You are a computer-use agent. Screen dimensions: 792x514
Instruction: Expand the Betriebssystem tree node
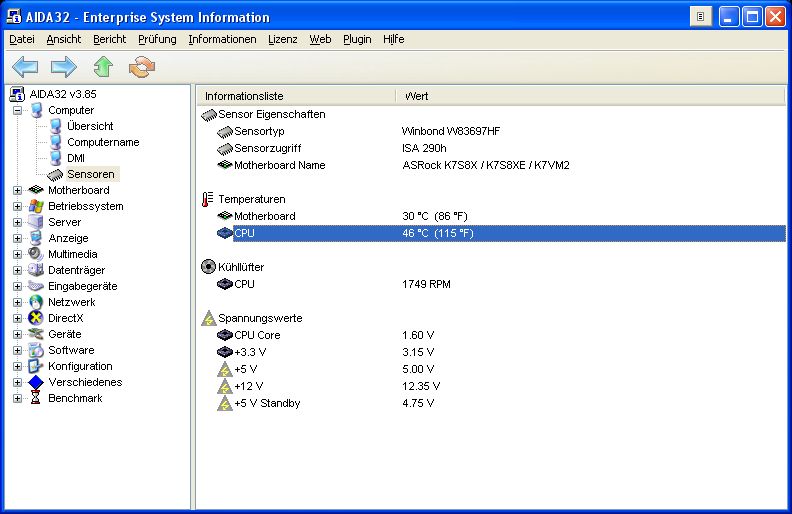18,207
